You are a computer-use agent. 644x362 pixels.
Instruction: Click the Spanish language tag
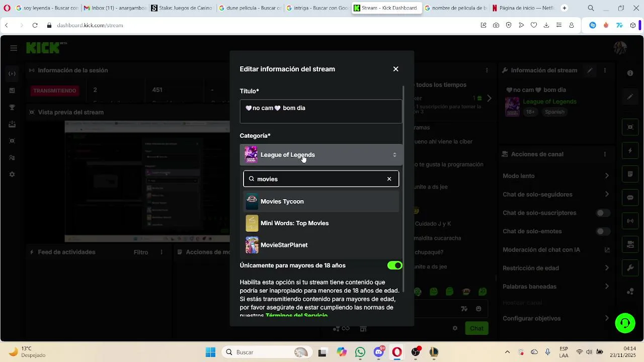coord(554,112)
